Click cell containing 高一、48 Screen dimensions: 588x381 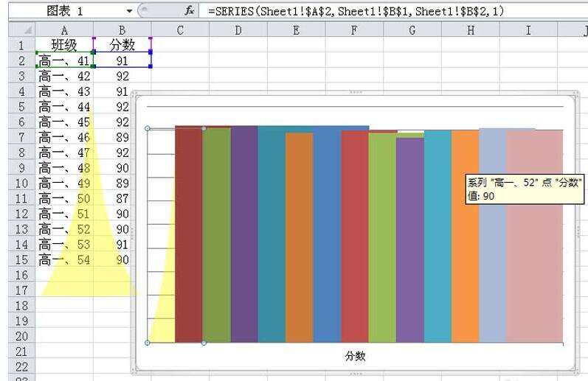[x=64, y=168]
